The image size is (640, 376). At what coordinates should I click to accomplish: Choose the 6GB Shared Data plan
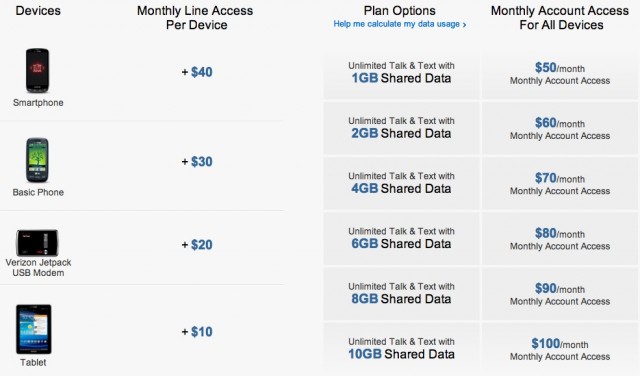click(x=401, y=238)
